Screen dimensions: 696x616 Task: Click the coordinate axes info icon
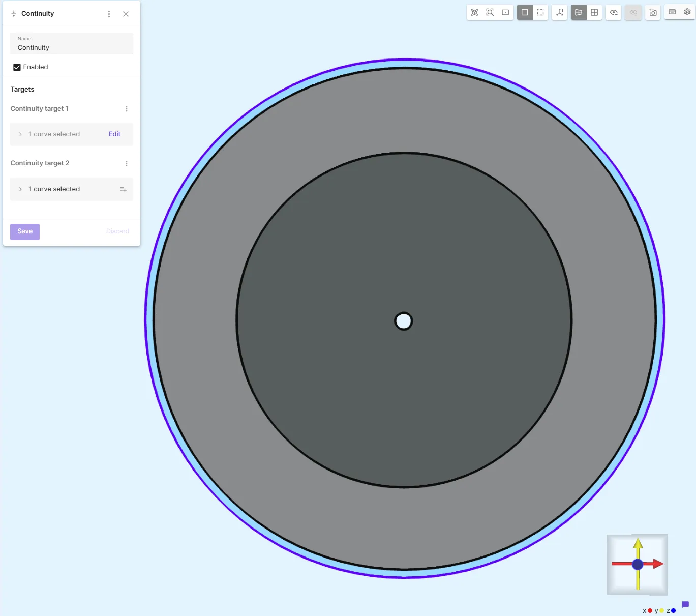coord(560,12)
